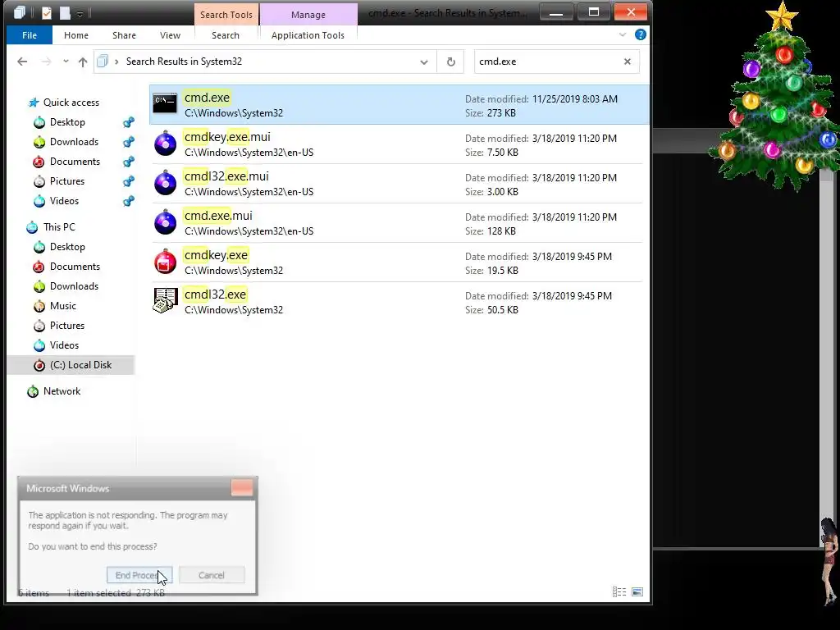Screen dimensions: 840x630
Task: Open Downloads under Quick access
Action: pyautogui.click(x=74, y=142)
